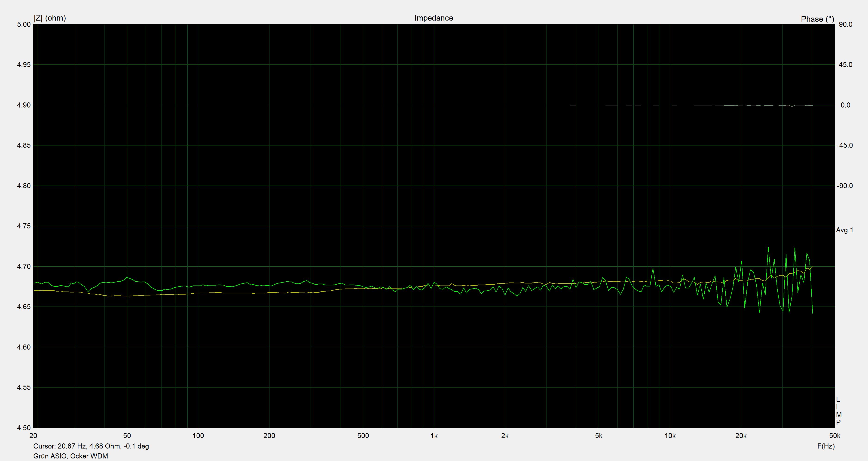Click the -45.0 phase axis value

pos(845,146)
